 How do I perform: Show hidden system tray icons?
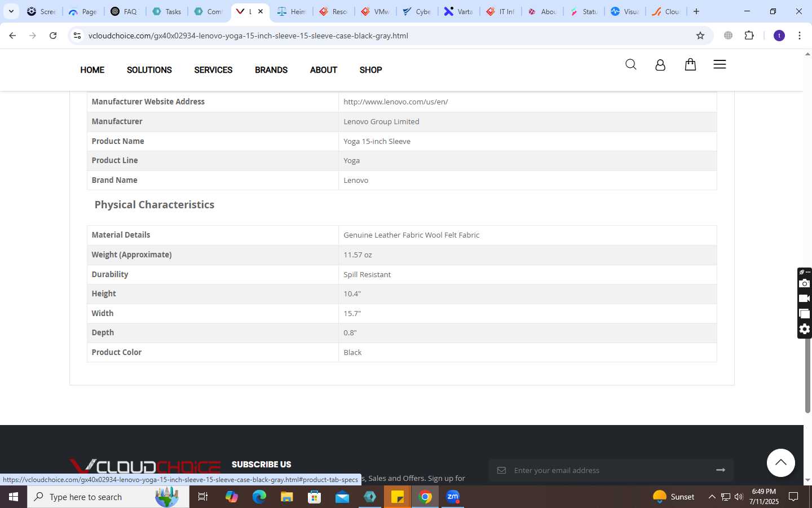(712, 497)
